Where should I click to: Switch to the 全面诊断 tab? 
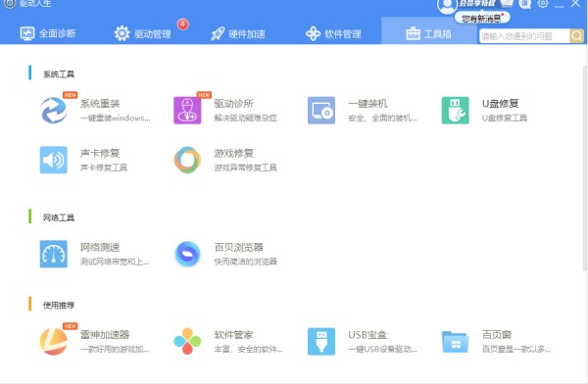(48, 33)
